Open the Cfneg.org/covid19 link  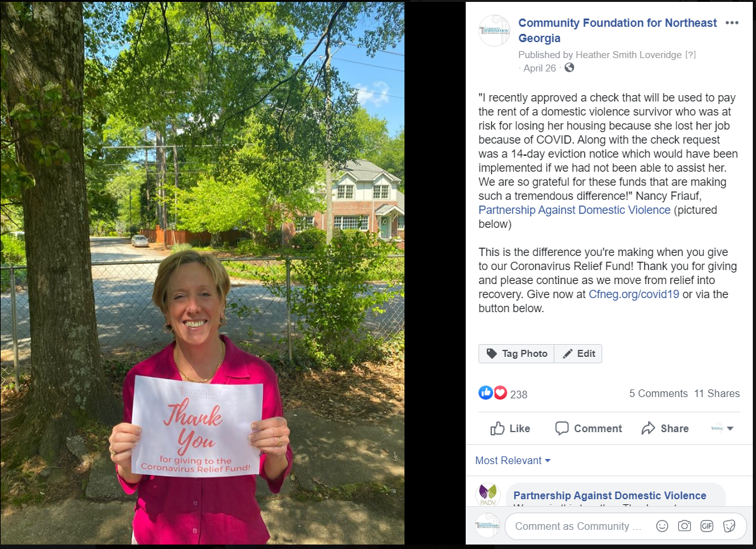tap(634, 294)
